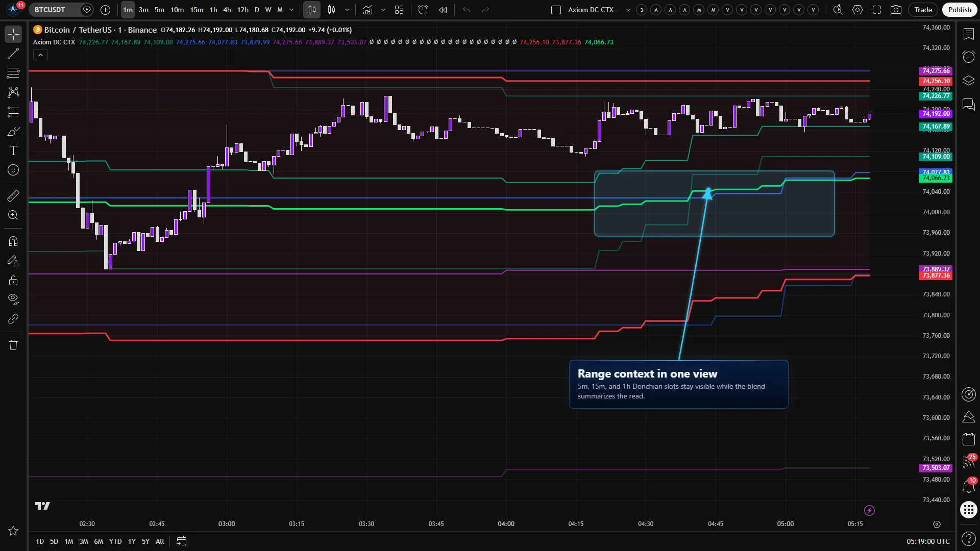Select the 1D date range
This screenshot has width=980, height=551.
click(x=40, y=541)
